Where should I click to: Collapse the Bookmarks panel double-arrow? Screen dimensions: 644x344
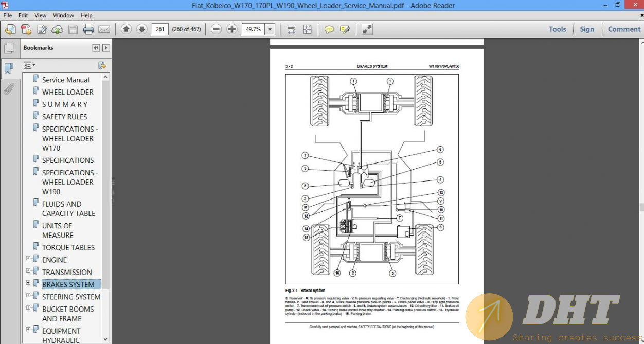[96, 48]
